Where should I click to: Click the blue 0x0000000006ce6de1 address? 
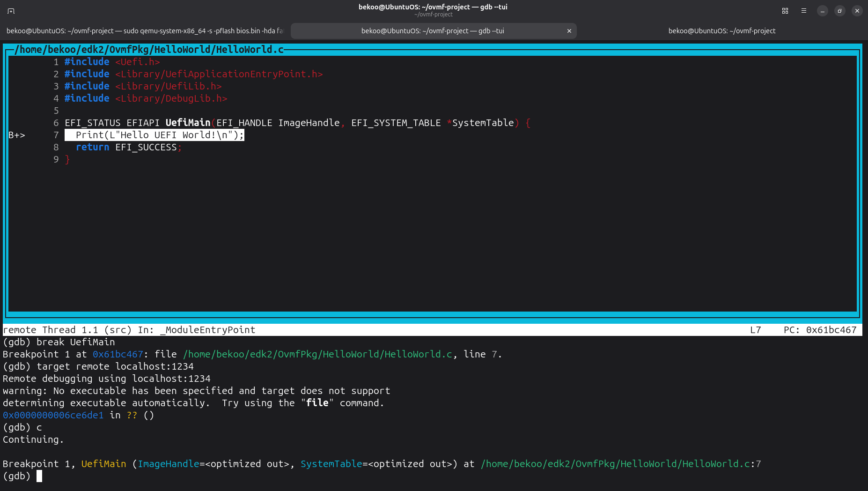[53, 416]
